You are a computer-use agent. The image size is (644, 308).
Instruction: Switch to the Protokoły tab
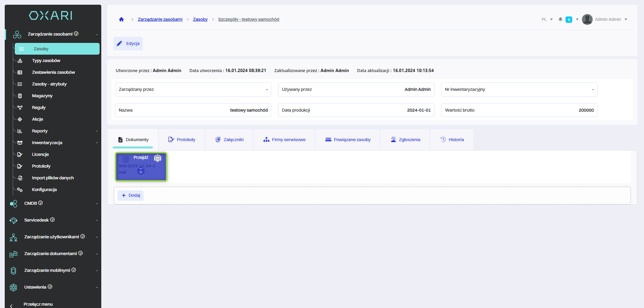(182, 140)
